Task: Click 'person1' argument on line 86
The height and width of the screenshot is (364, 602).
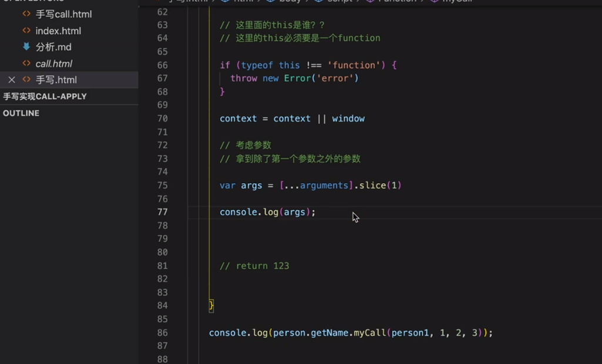Action: 409,332
